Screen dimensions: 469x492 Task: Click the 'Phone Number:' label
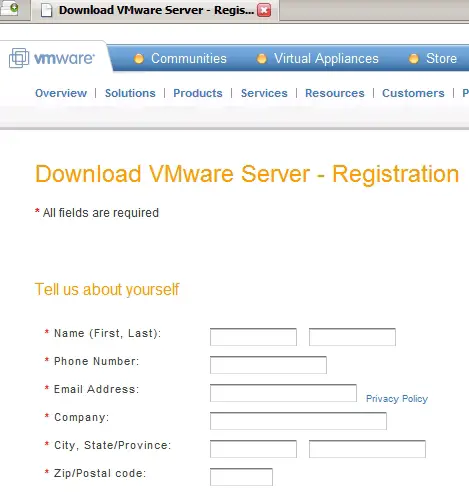(x=97, y=361)
